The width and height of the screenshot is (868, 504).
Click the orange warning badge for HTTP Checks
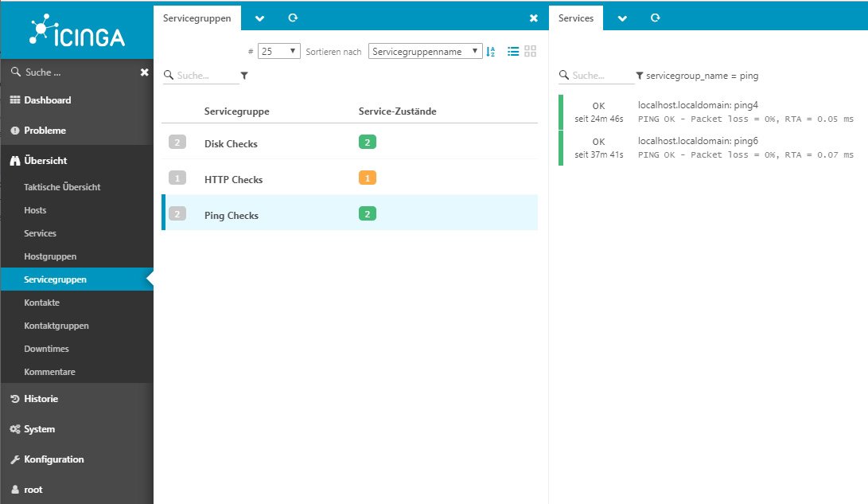(x=367, y=178)
